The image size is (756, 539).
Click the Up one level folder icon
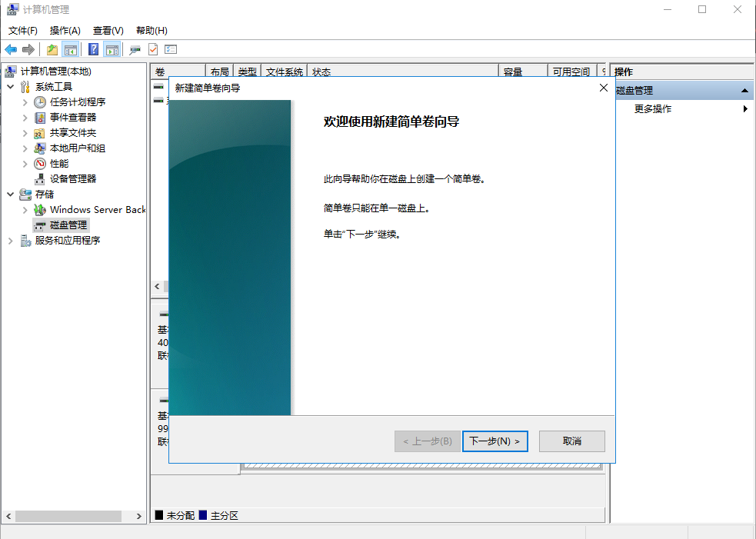coord(52,49)
